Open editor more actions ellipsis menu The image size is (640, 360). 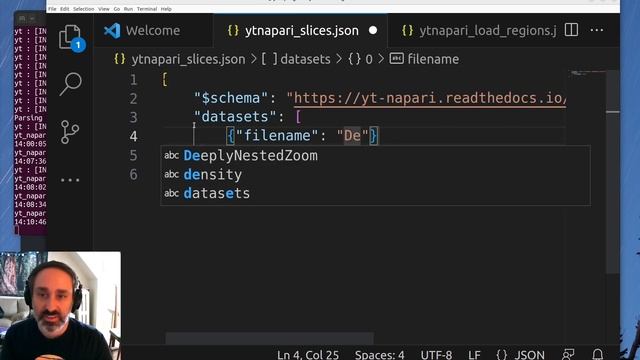pyautogui.click(x=597, y=30)
